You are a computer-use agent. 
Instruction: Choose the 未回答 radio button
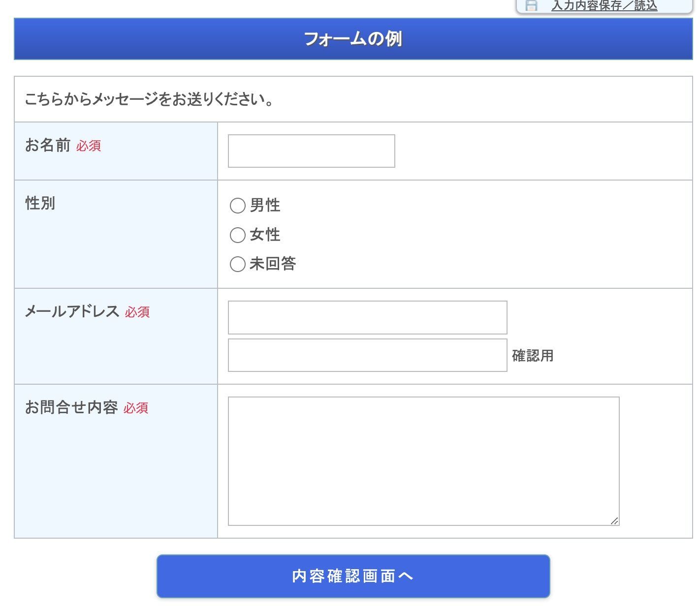pyautogui.click(x=238, y=264)
